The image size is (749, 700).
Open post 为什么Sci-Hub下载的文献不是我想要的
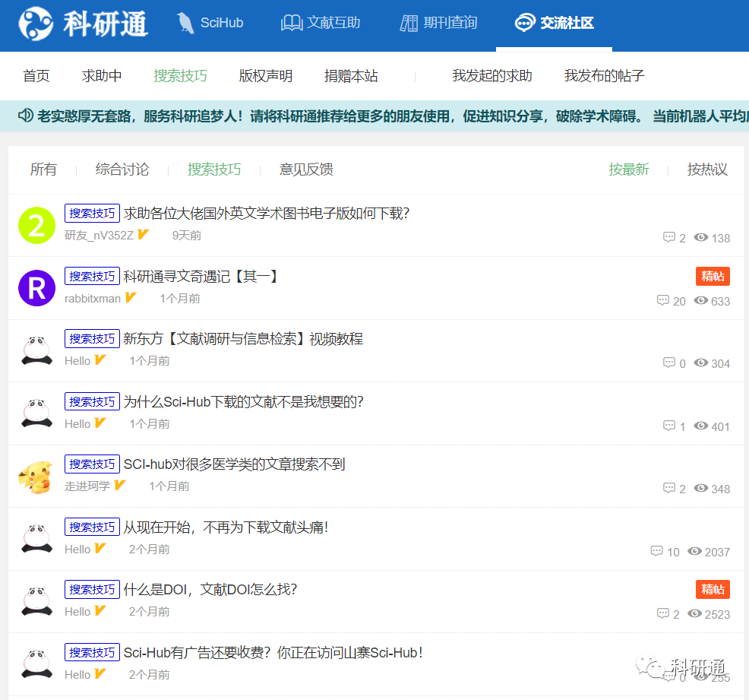pos(244,402)
